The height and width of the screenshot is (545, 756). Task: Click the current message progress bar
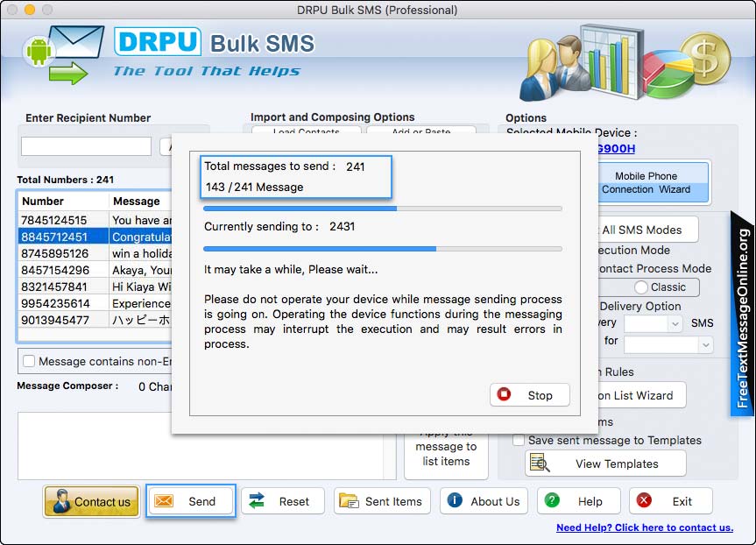[383, 249]
